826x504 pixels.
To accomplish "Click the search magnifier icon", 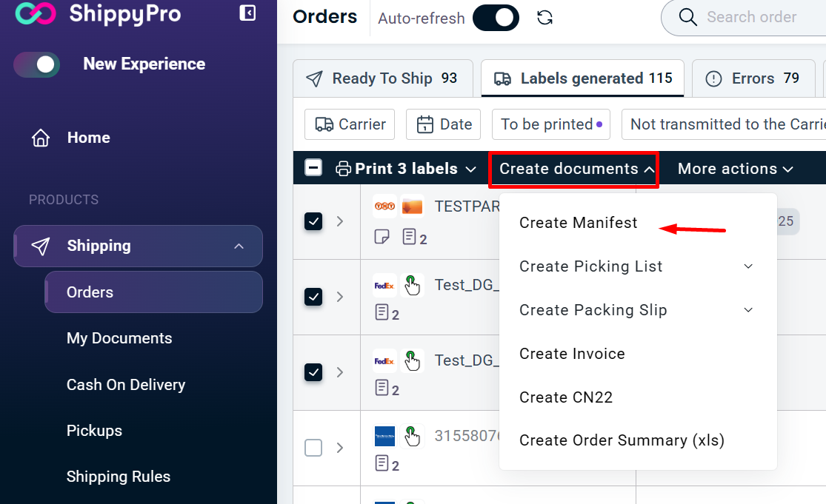I will (688, 17).
